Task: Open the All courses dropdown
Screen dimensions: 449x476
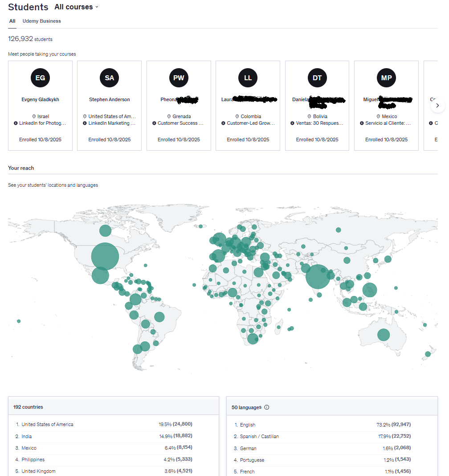Action: click(76, 7)
